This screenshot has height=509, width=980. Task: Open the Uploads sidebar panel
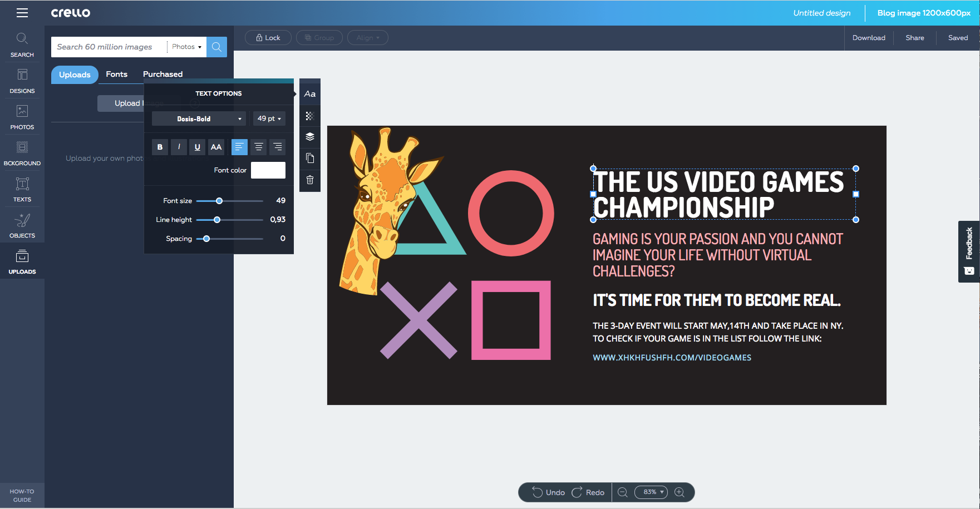tap(22, 261)
